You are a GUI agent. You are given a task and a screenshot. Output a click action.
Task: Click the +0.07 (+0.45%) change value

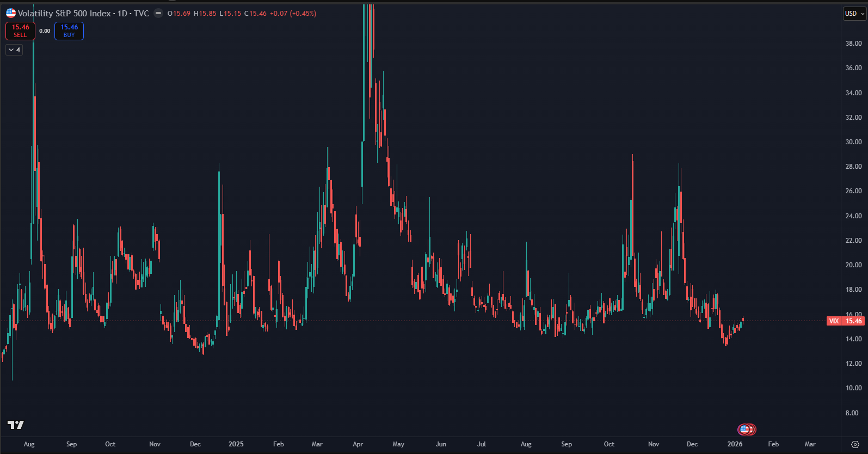pyautogui.click(x=293, y=13)
